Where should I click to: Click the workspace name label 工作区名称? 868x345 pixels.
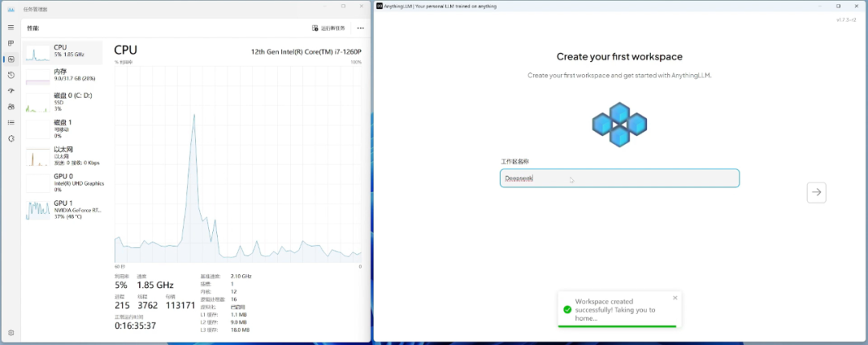515,162
